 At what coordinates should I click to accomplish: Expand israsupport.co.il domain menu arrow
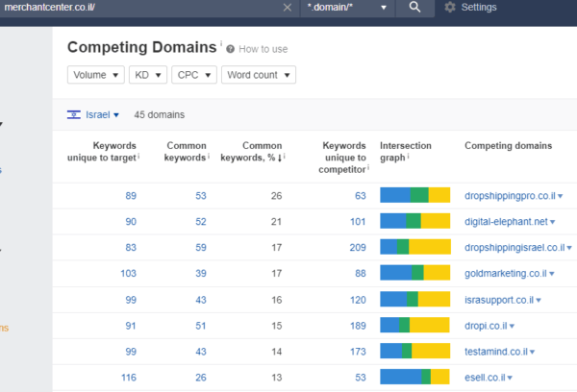[x=539, y=301]
